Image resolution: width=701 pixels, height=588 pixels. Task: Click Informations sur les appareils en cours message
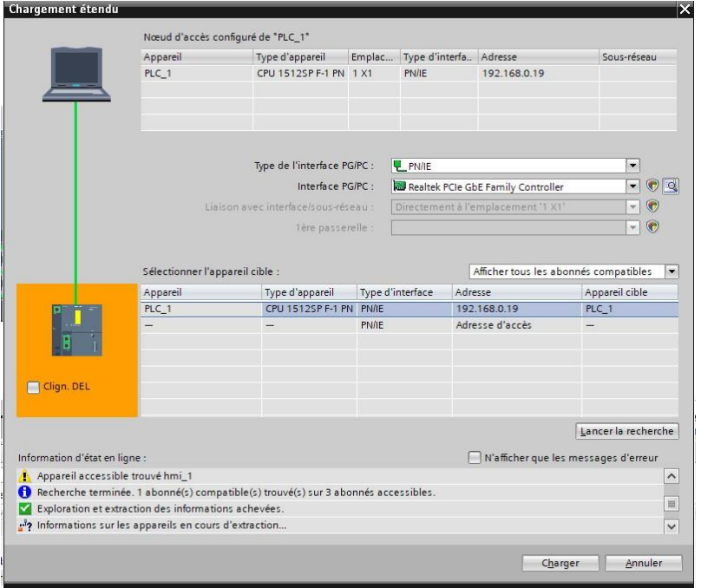pos(162,525)
